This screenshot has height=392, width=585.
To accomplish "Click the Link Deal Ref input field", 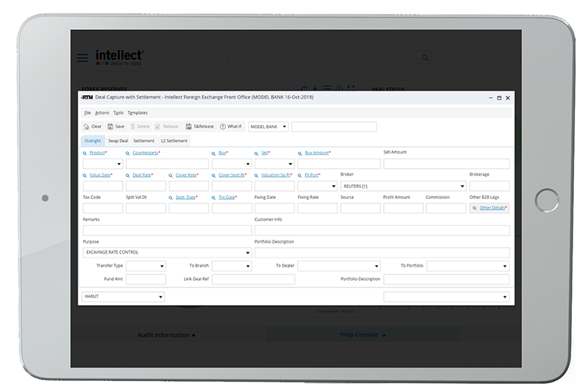I will [253, 279].
